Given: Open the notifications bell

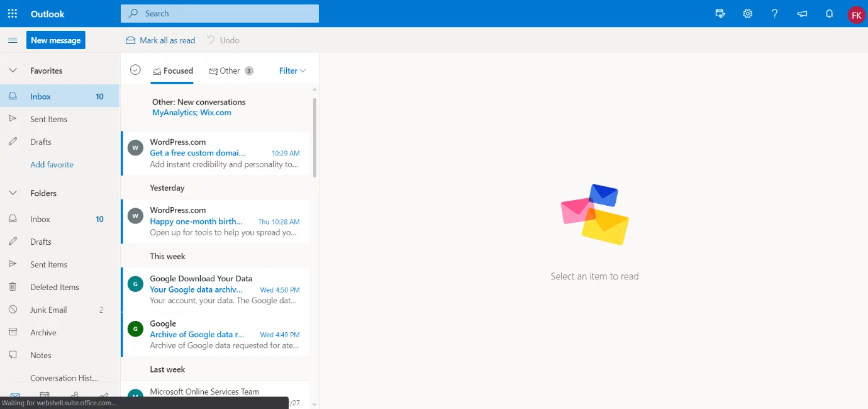Looking at the screenshot, I should (829, 13).
